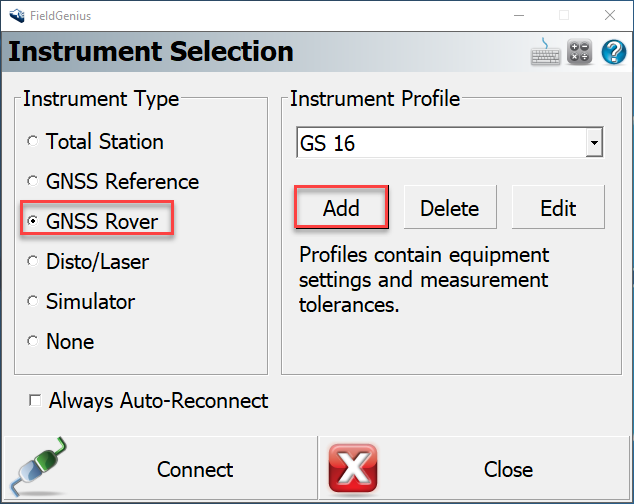634x504 pixels.
Task: Minimize the FieldGenius window
Action: tap(518, 15)
